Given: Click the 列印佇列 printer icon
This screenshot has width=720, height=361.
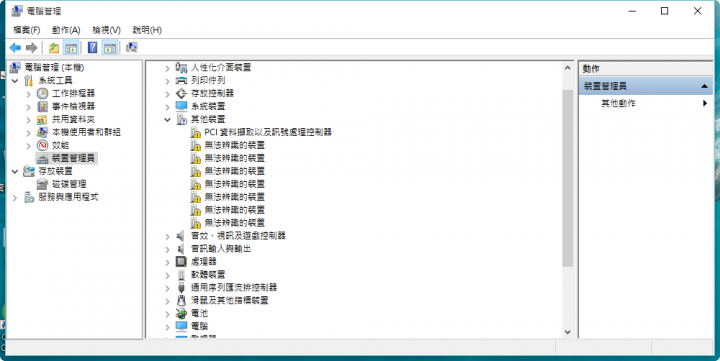Looking at the screenshot, I should pos(181,80).
